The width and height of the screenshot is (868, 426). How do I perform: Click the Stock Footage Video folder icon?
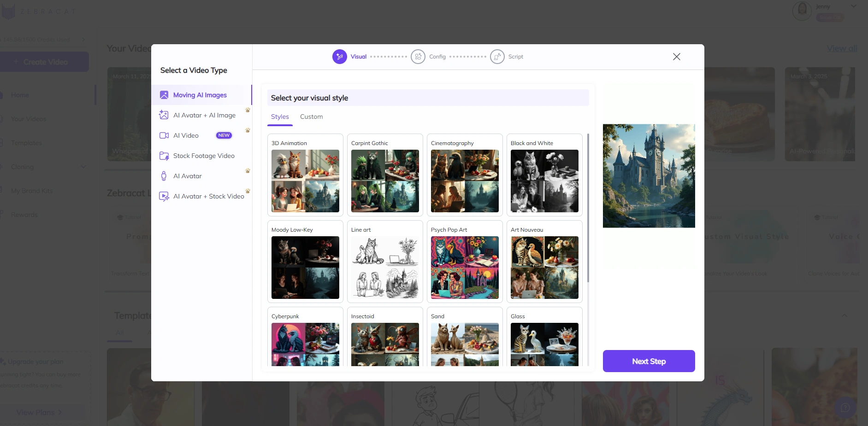(164, 156)
